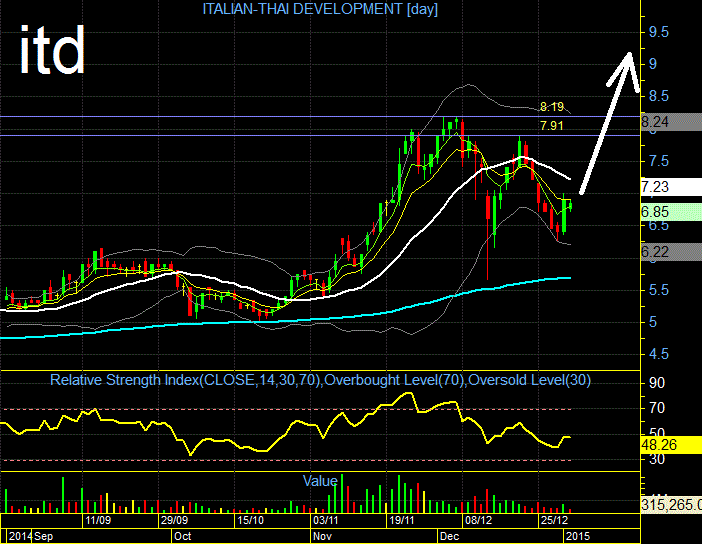The width and height of the screenshot is (702, 544).
Task: Click the RSI value 48.26 label
Action: (x=671, y=445)
